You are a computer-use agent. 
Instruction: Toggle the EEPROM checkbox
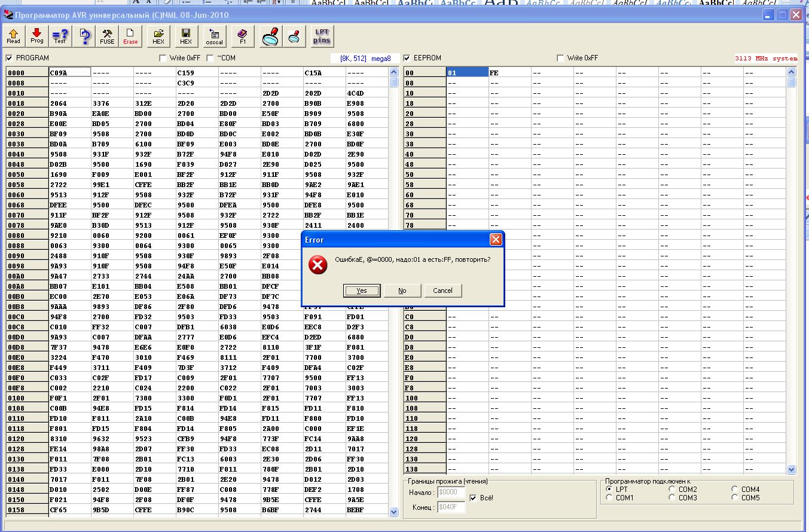pos(407,58)
